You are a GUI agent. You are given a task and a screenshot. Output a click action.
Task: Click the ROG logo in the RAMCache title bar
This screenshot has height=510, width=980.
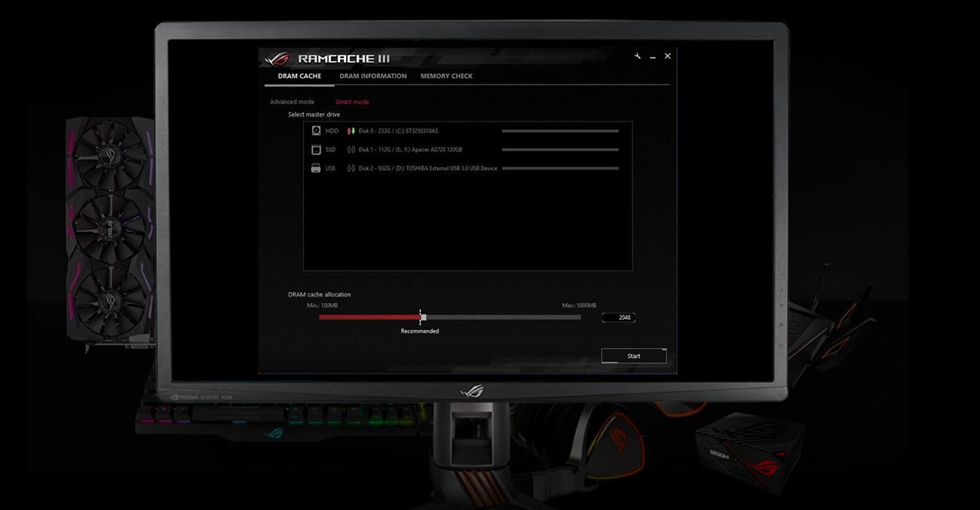pyautogui.click(x=277, y=59)
